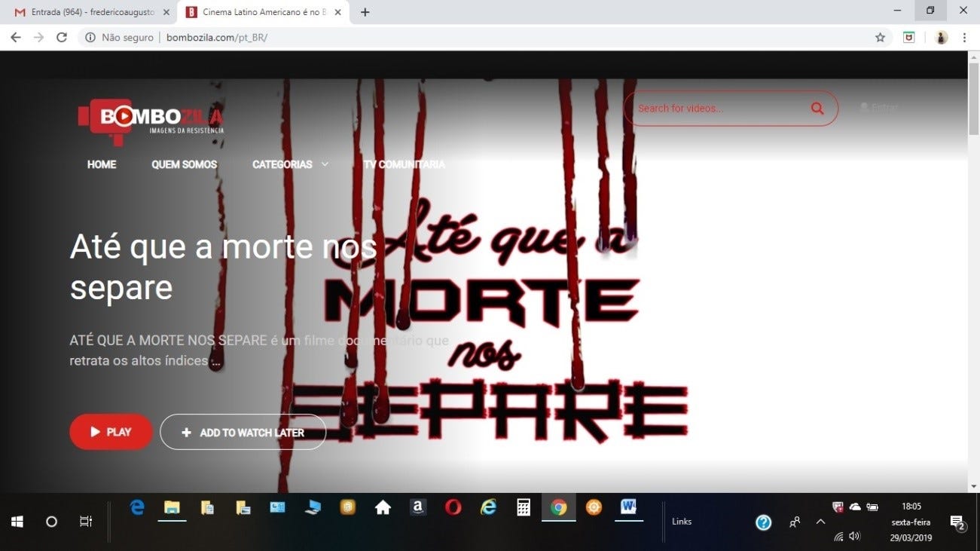This screenshot has height=551, width=980.
Task: Open the HOME menu item
Action: click(102, 164)
